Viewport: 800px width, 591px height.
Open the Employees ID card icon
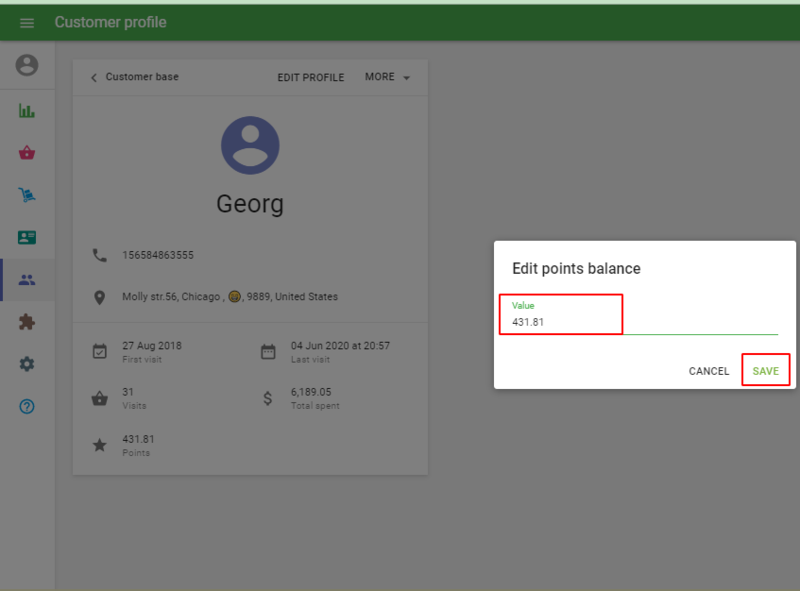point(27,238)
